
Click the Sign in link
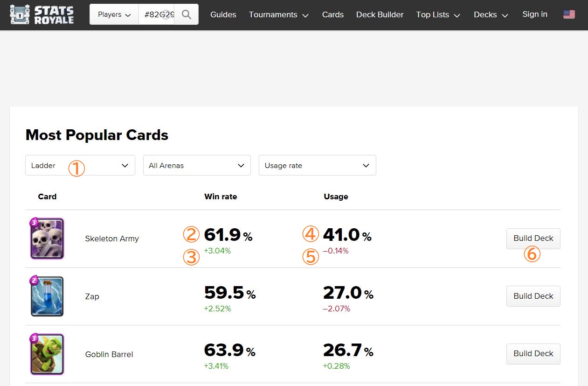click(535, 14)
